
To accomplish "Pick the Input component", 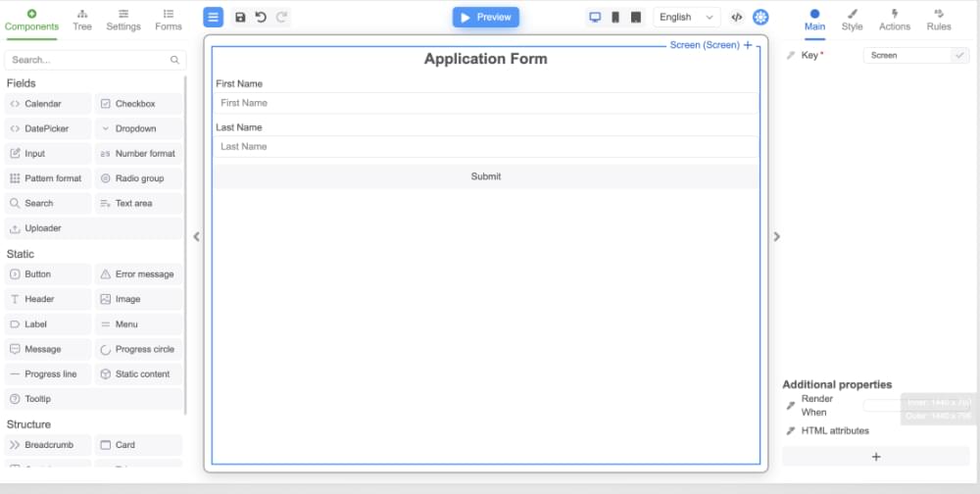I will (47, 154).
